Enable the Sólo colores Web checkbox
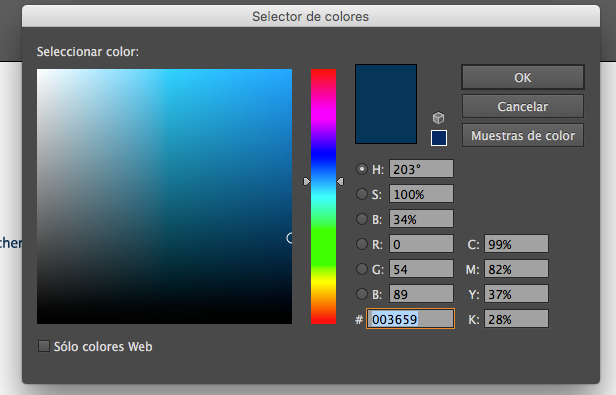 point(44,346)
